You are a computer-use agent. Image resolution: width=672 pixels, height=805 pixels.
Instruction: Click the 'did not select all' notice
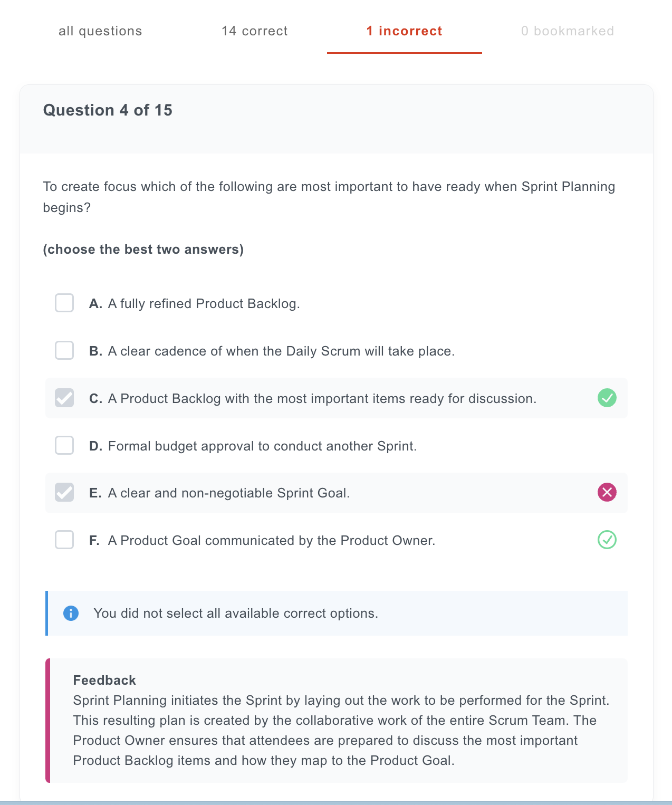pos(337,613)
